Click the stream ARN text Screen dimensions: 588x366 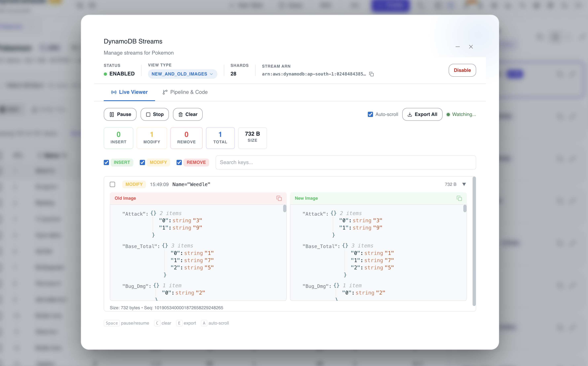pos(314,74)
